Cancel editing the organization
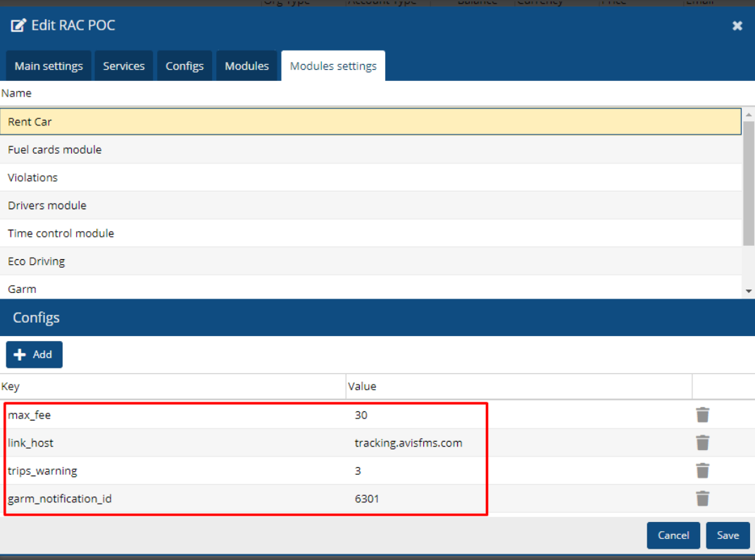 pyautogui.click(x=673, y=535)
